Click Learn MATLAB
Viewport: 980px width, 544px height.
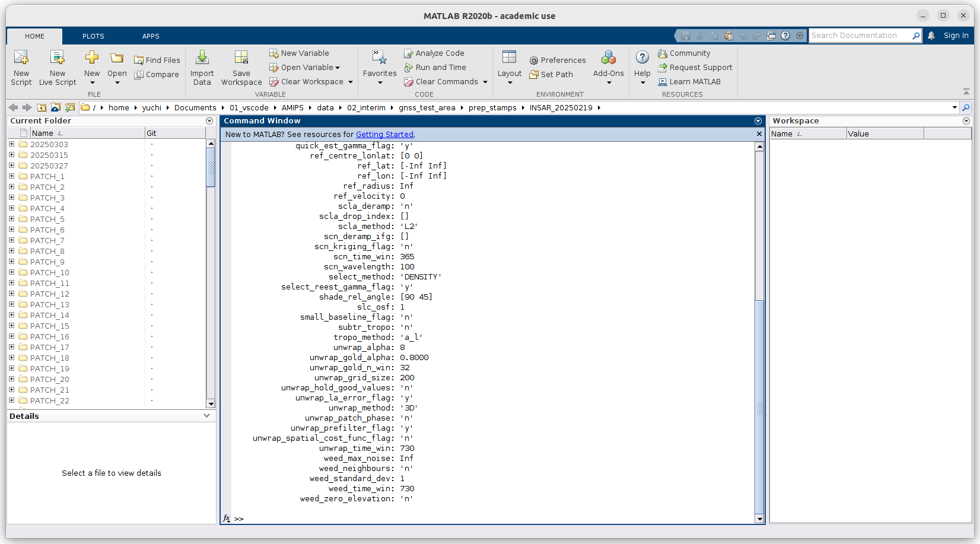pyautogui.click(x=689, y=81)
